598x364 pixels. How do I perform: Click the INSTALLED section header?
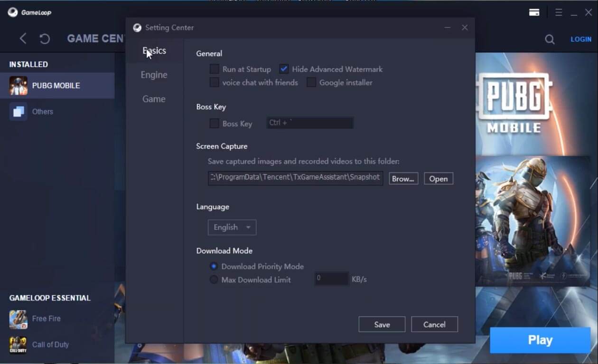28,64
